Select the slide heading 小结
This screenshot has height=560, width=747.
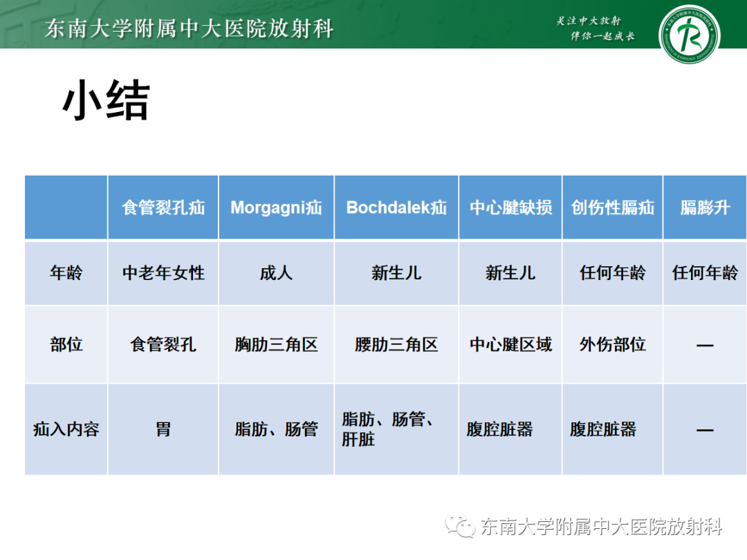pos(107,100)
